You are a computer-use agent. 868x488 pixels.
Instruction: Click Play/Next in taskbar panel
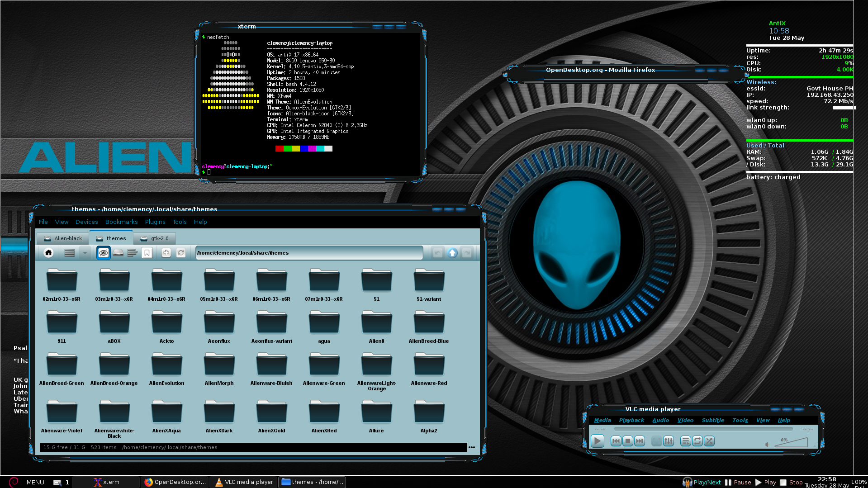click(702, 482)
